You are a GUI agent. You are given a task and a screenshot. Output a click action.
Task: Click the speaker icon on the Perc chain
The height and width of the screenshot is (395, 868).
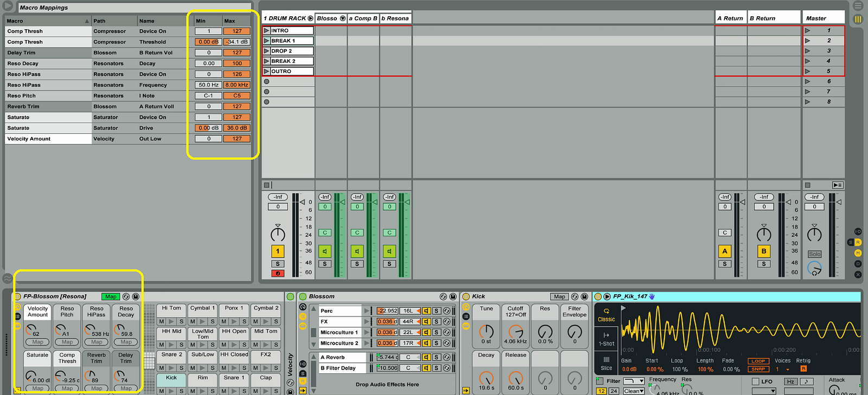[x=426, y=310]
